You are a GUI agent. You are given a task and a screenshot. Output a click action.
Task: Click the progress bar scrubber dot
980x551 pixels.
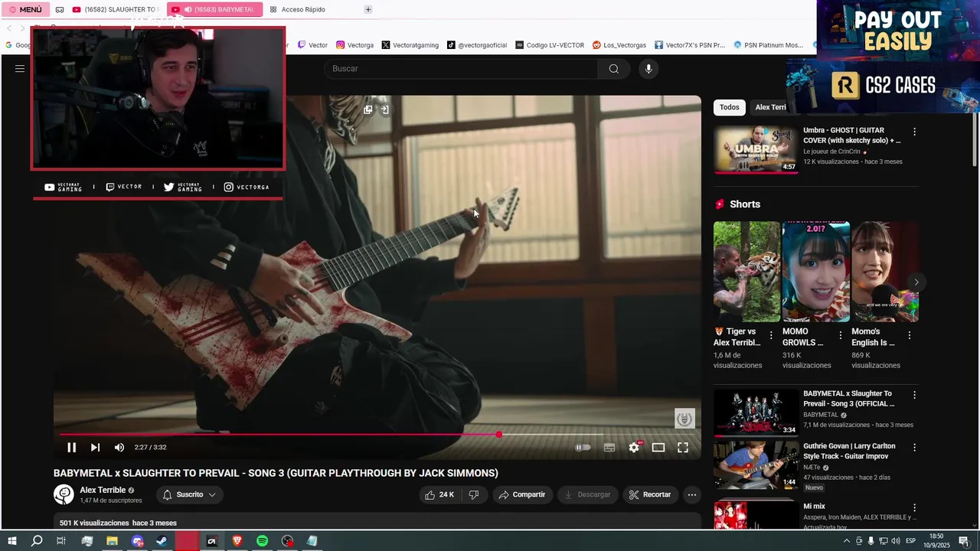pyautogui.click(x=499, y=435)
